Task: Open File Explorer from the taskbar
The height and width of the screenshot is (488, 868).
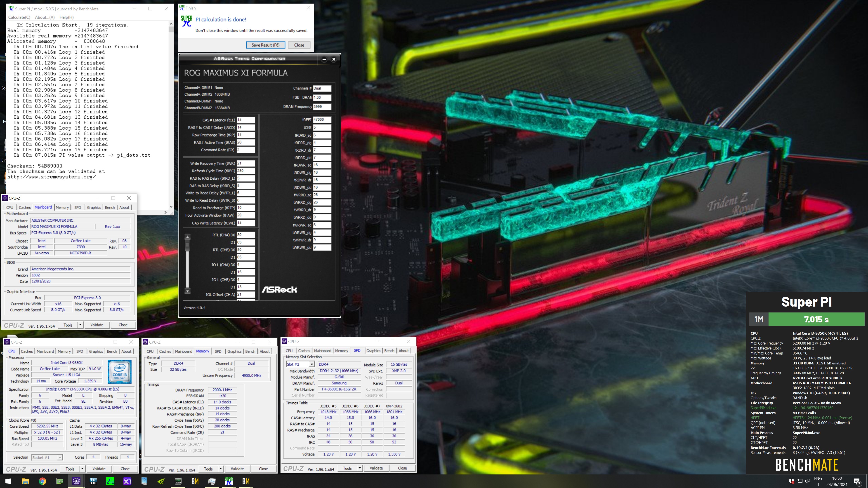Action: coord(25,481)
